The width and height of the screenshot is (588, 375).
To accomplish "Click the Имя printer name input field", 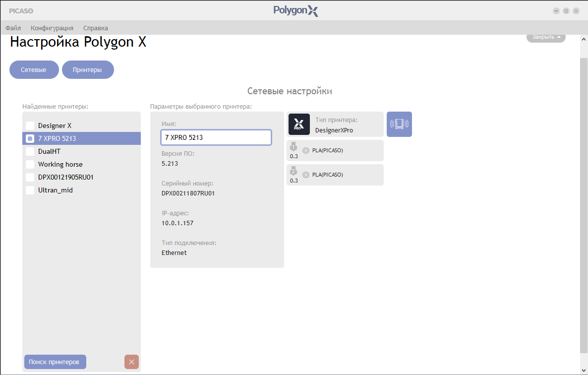I will coord(216,137).
